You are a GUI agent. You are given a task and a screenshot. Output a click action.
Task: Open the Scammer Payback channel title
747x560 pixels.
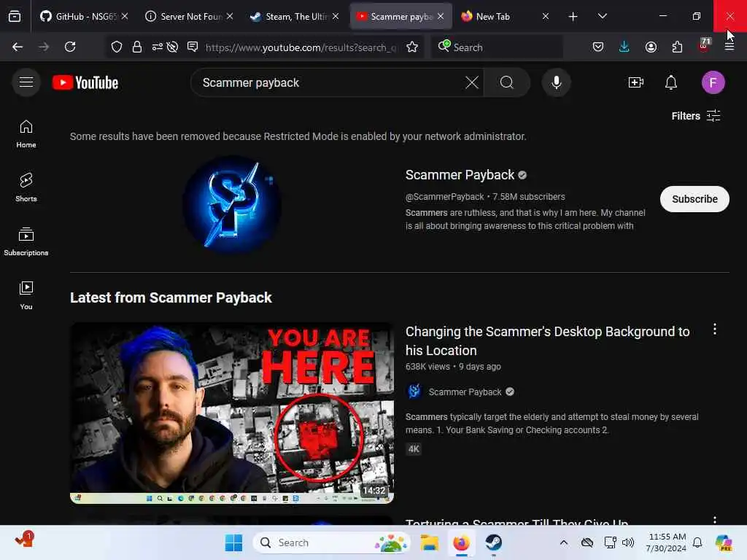click(460, 175)
